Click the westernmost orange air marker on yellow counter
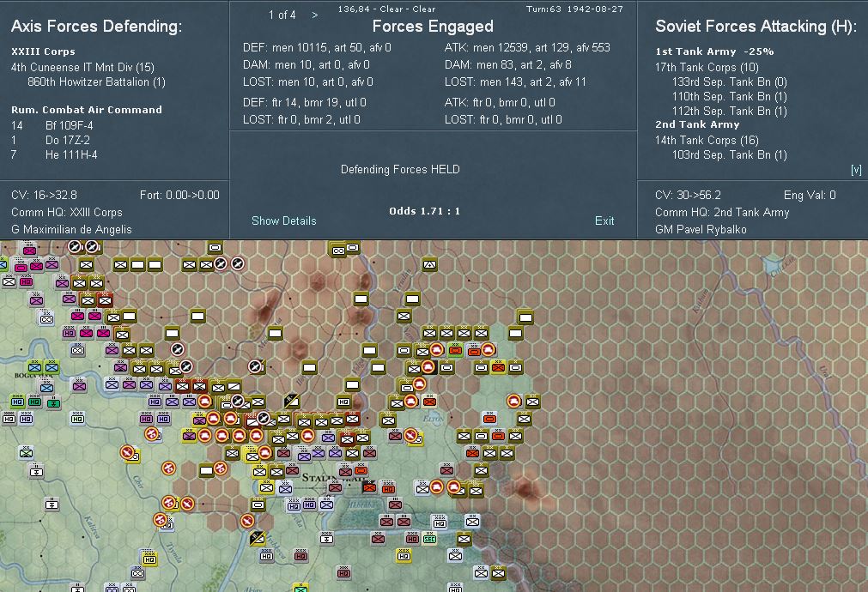 point(127,452)
